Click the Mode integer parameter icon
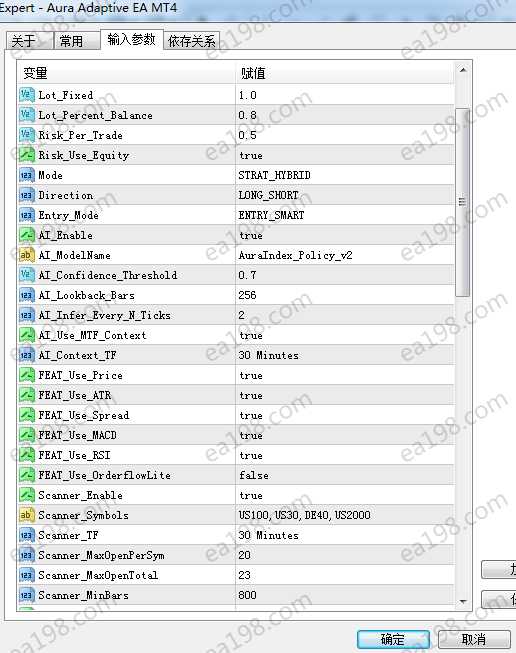 click(x=26, y=175)
